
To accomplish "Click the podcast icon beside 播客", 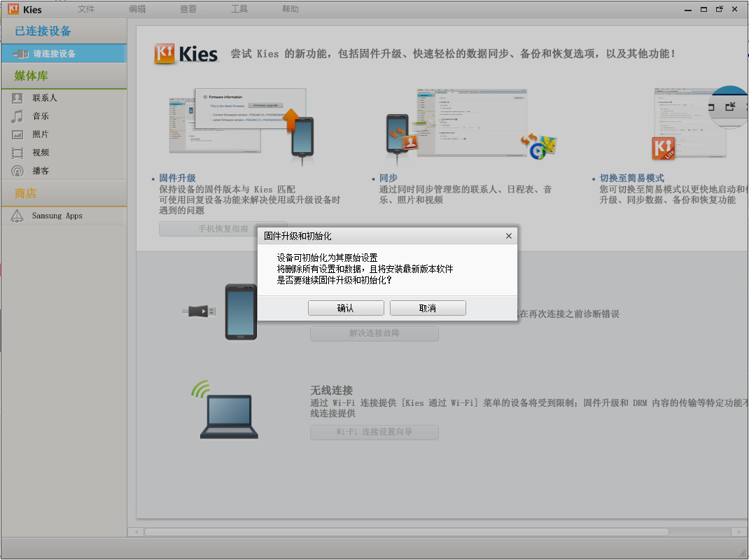I will pos(17,171).
